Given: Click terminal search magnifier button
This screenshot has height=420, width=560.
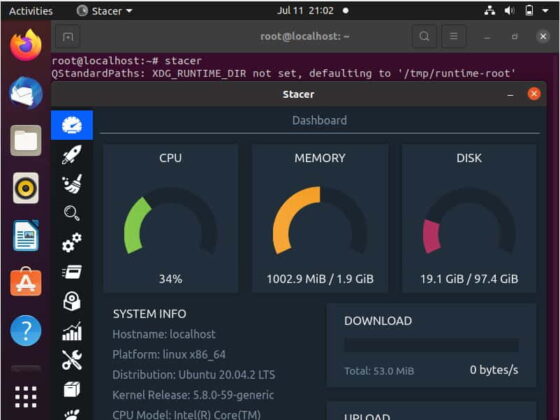Looking at the screenshot, I should click(424, 36).
